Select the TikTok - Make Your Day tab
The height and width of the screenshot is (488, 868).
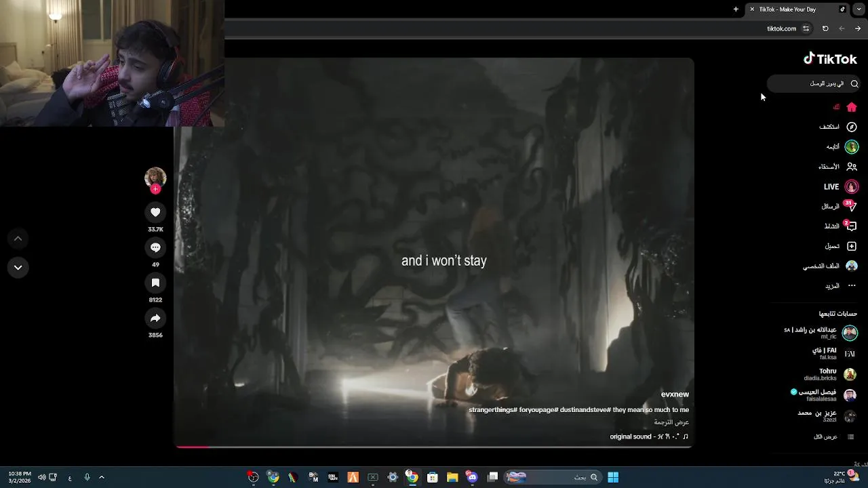point(797,9)
